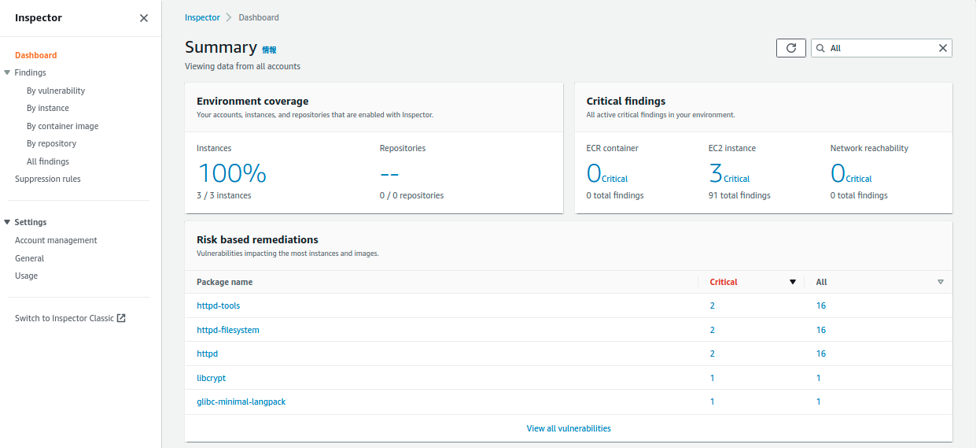Open Account management settings
This screenshot has height=448, width=980.
[x=56, y=240]
